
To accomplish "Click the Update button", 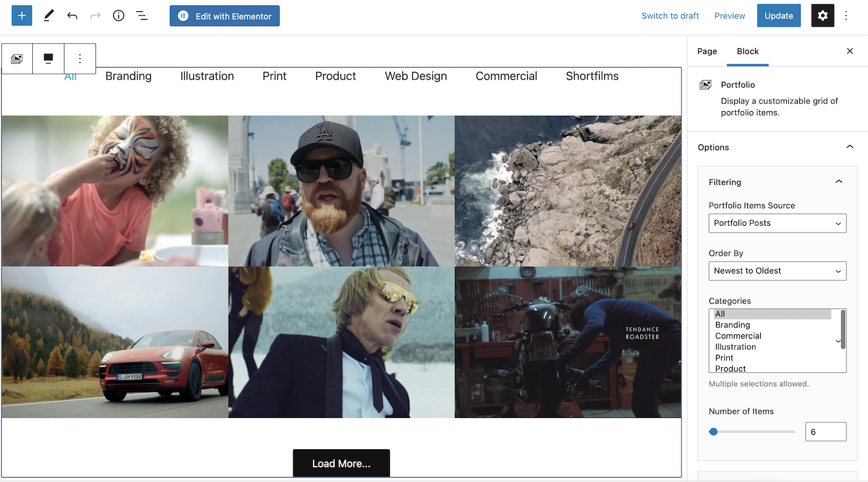I will tap(779, 16).
